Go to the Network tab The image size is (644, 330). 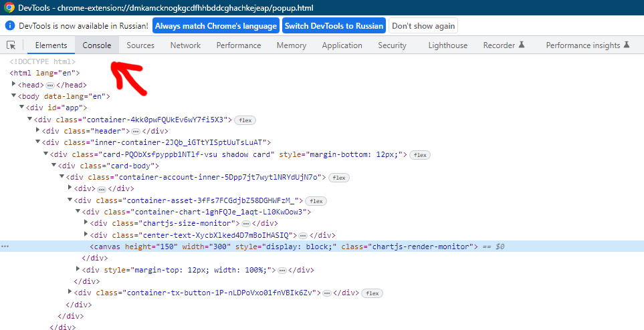186,45
